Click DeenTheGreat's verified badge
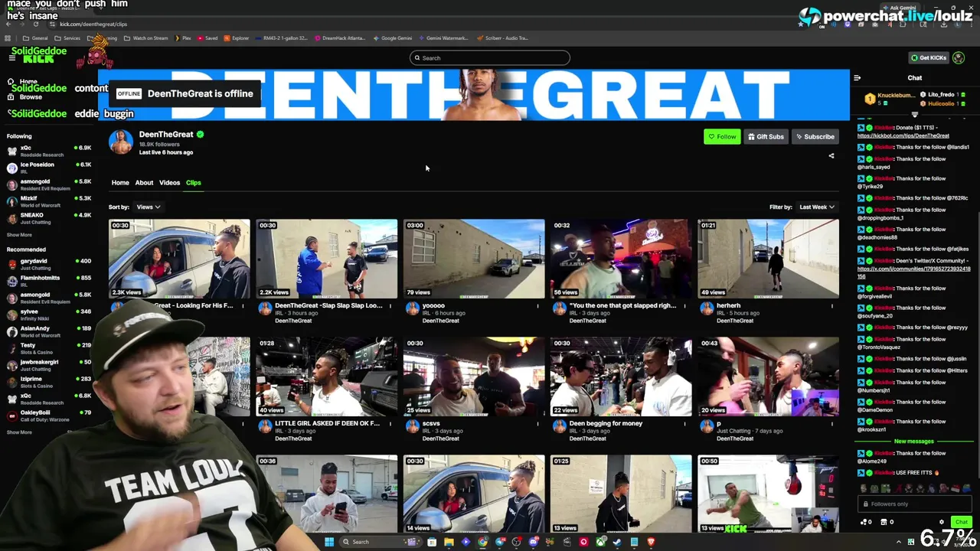The height and width of the screenshot is (551, 980). (201, 134)
